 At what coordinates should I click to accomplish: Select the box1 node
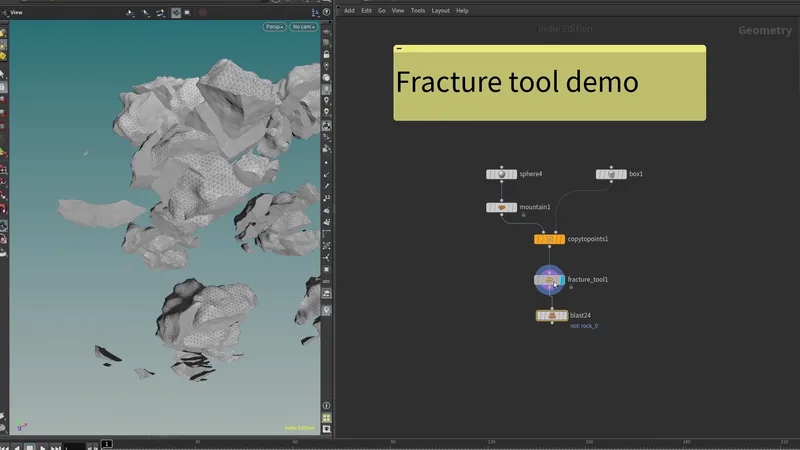(x=611, y=174)
